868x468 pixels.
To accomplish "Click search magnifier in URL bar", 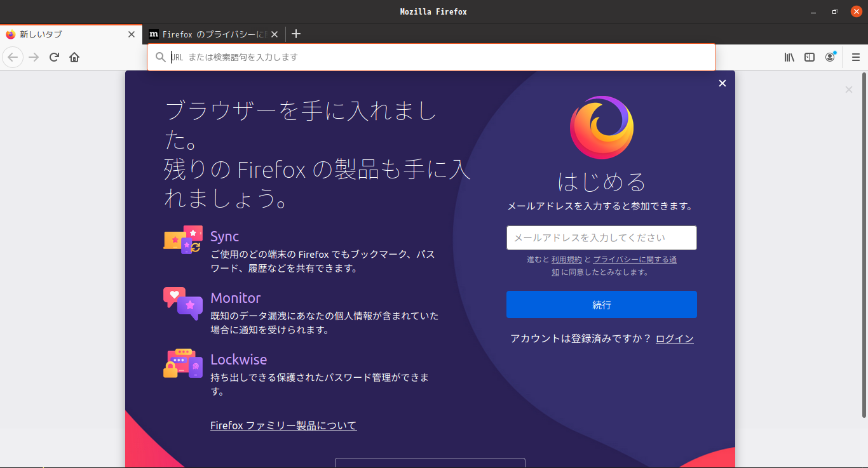I will [161, 57].
